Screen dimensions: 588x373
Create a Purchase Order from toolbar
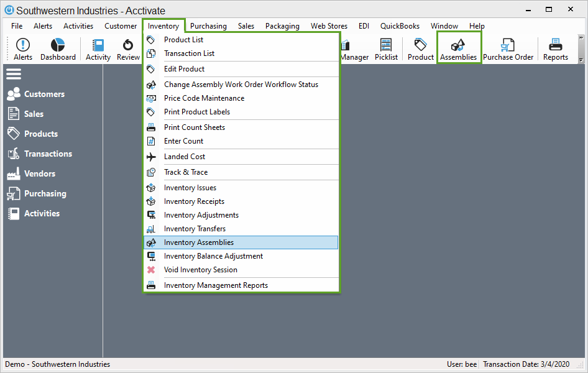(x=508, y=49)
